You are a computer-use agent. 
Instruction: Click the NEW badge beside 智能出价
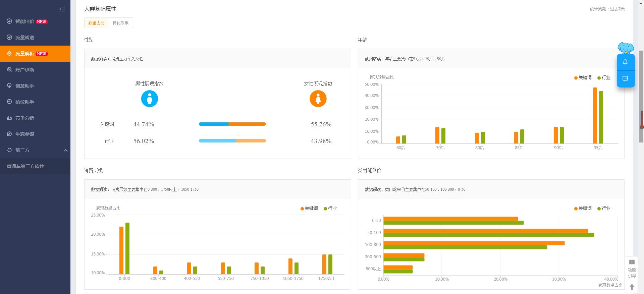[42, 21]
